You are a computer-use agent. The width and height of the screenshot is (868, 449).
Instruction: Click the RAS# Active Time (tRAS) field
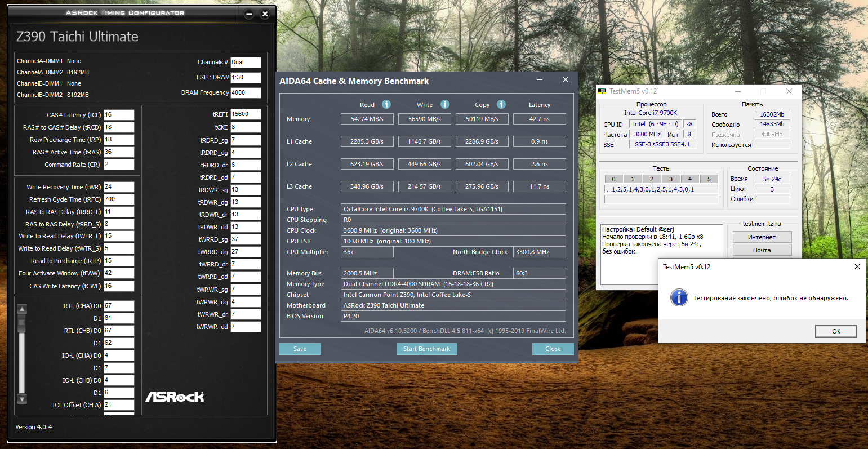pos(119,152)
